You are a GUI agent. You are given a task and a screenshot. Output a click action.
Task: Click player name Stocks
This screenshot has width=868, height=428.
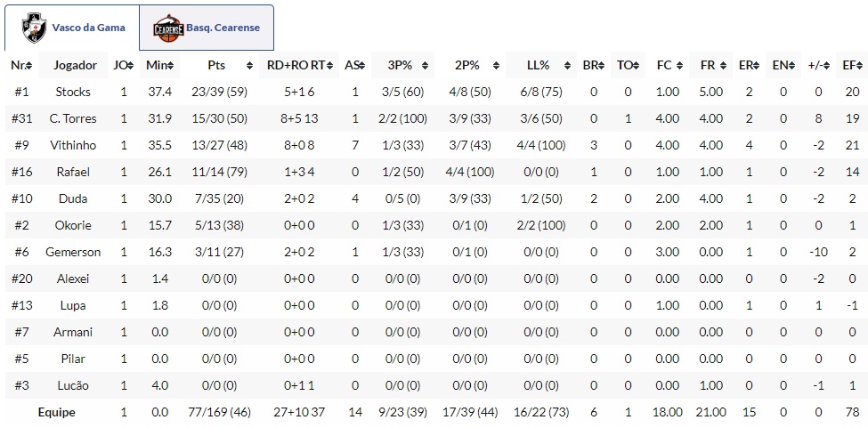pyautogui.click(x=73, y=92)
